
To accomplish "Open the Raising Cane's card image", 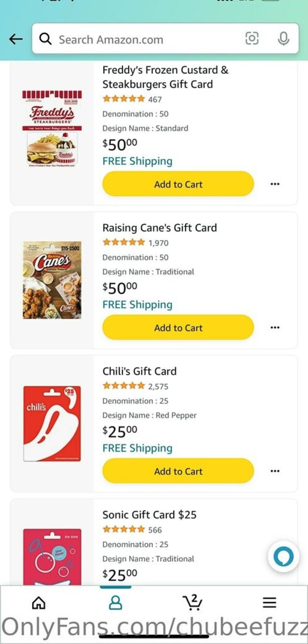I will click(x=52, y=280).
